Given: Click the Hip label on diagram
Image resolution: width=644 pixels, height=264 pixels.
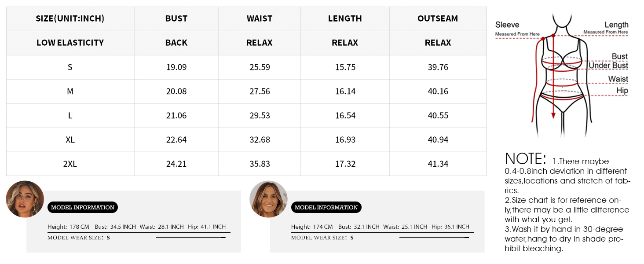Looking at the screenshot, I should pos(622,91).
